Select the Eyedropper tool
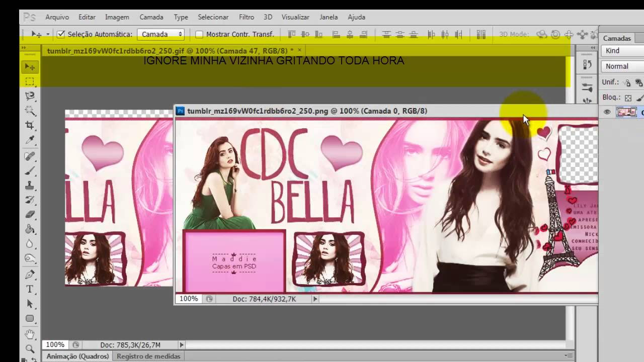This screenshot has height=362, width=644. [30, 140]
